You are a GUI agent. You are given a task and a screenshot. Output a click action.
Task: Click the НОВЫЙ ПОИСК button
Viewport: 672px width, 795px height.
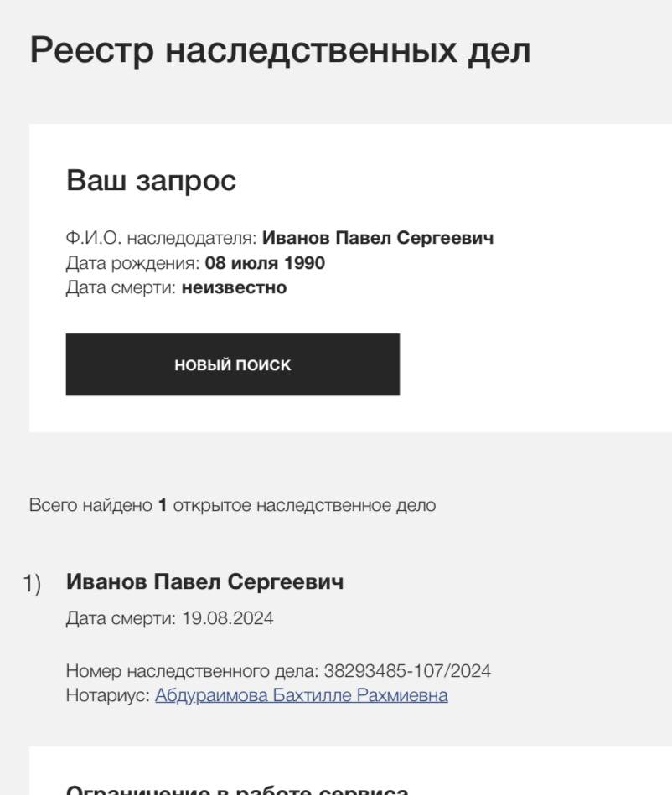(232, 364)
